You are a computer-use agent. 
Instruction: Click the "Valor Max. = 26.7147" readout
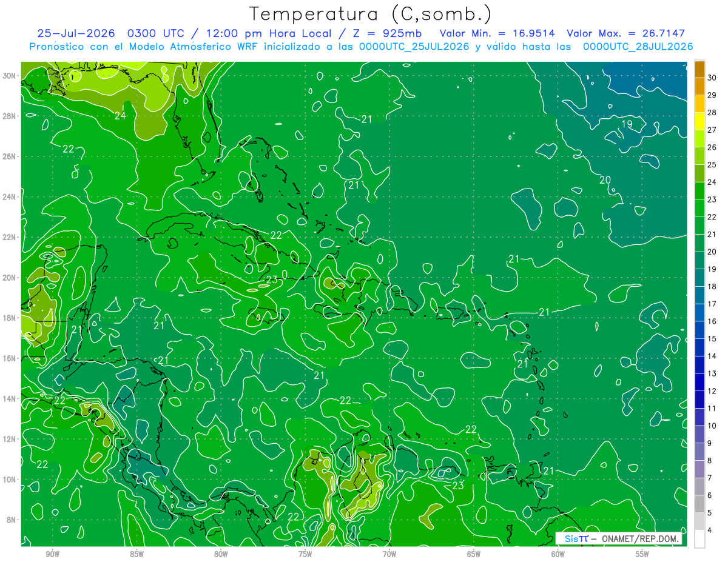[625, 33]
